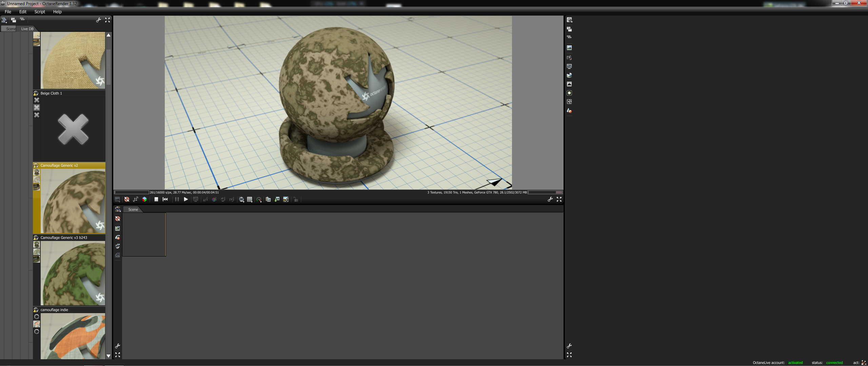Image resolution: width=868 pixels, height=366 pixels.
Task: Click the fullscreen icon in the render viewport
Action: (x=559, y=200)
